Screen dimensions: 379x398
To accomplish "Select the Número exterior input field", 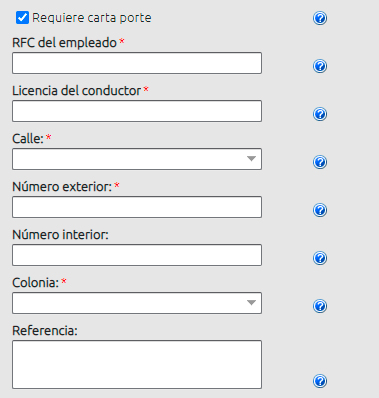I will (137, 207).
